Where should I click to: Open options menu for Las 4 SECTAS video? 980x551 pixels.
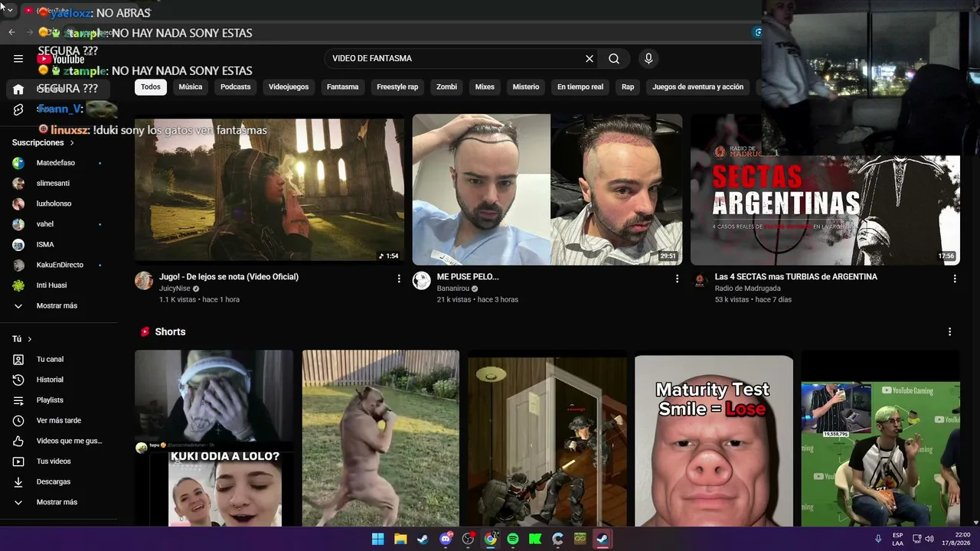[955, 279]
